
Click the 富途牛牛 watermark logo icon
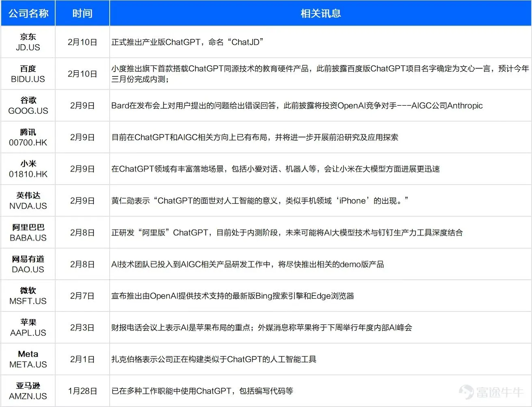(x=466, y=392)
